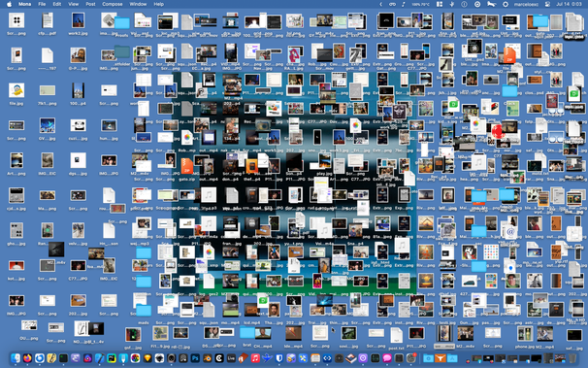Screen dimensions: 588x368
Task: Open the Apple menu
Action: (x=9, y=4)
